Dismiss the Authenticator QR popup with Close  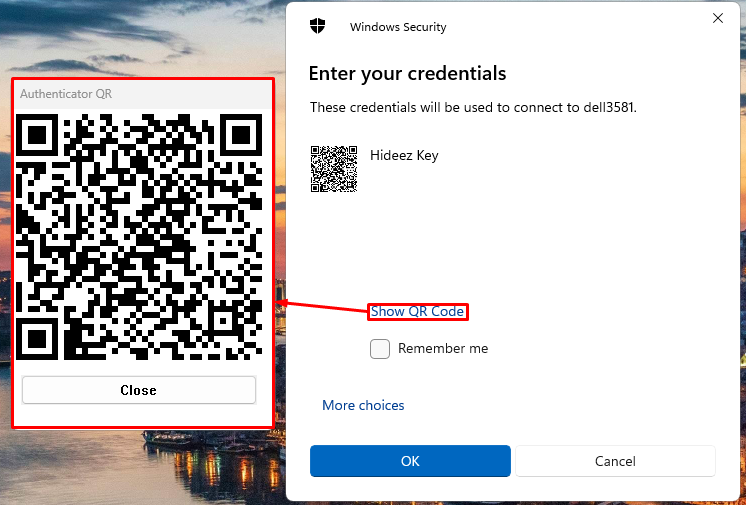pos(138,390)
